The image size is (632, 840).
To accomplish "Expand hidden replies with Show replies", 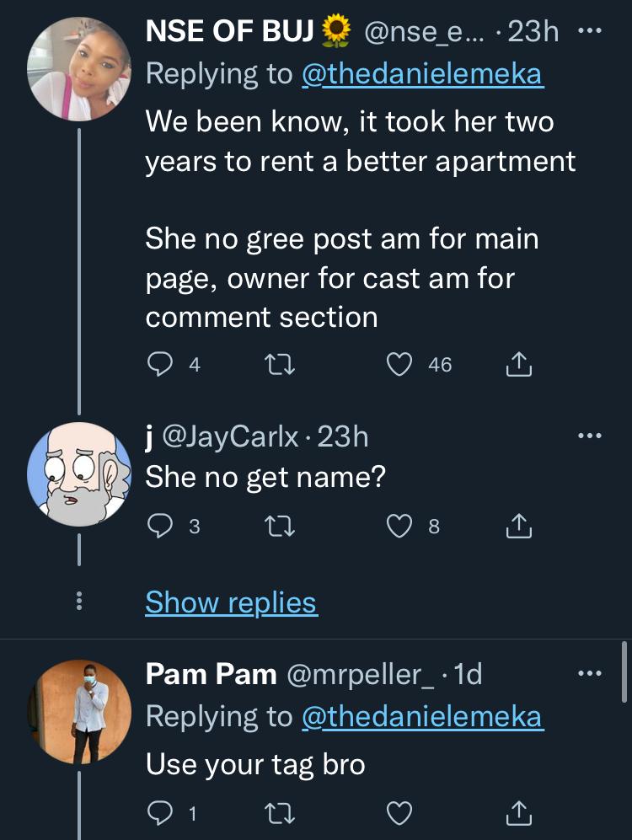I will pos(232,602).
